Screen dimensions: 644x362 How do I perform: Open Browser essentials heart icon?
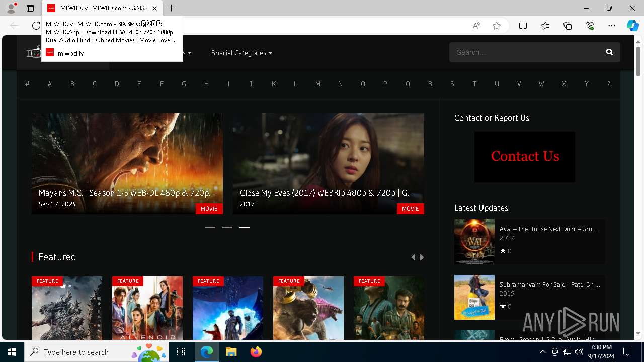click(590, 26)
